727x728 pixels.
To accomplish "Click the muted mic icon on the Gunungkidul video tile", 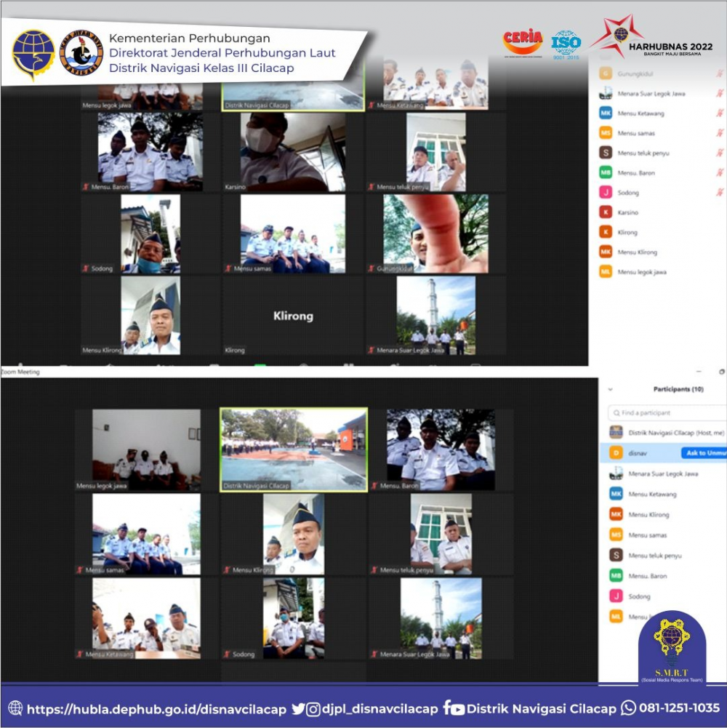I will pos(371,268).
